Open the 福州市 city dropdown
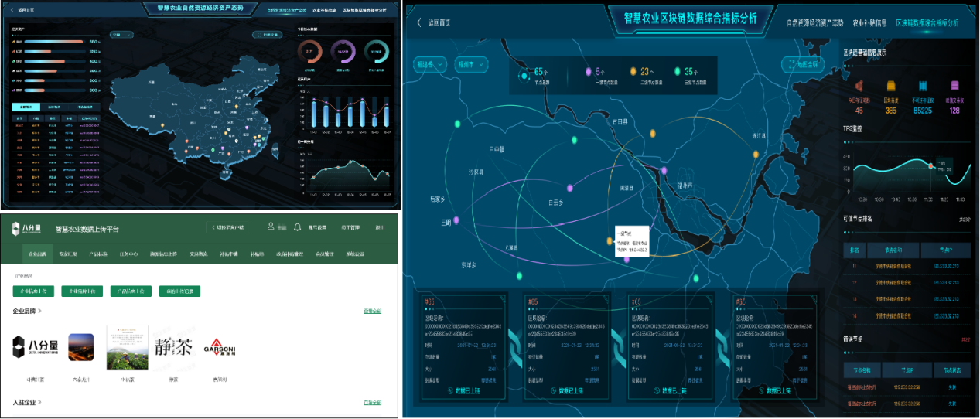Image resolution: width=980 pixels, height=419 pixels. click(x=470, y=64)
